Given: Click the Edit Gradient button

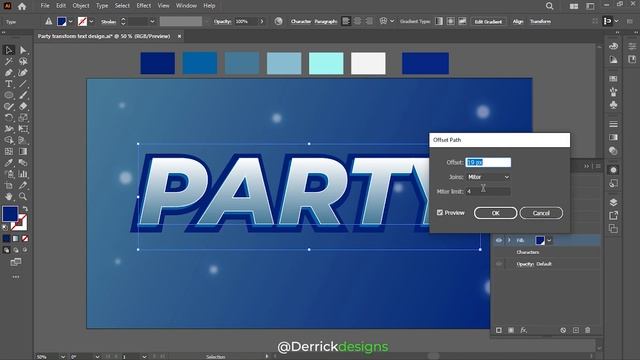Looking at the screenshot, I should [488, 22].
